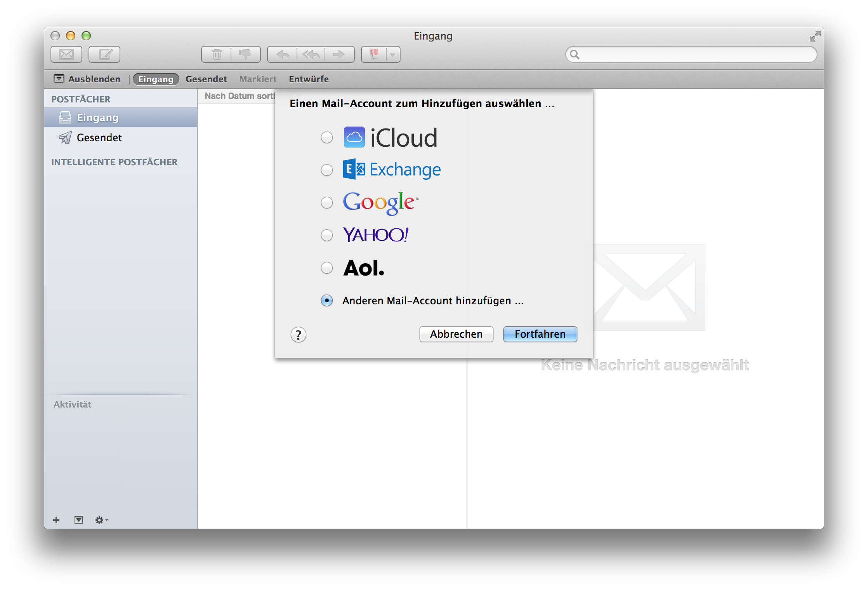
Task: Select the Yahoo account radio button
Action: point(327,235)
